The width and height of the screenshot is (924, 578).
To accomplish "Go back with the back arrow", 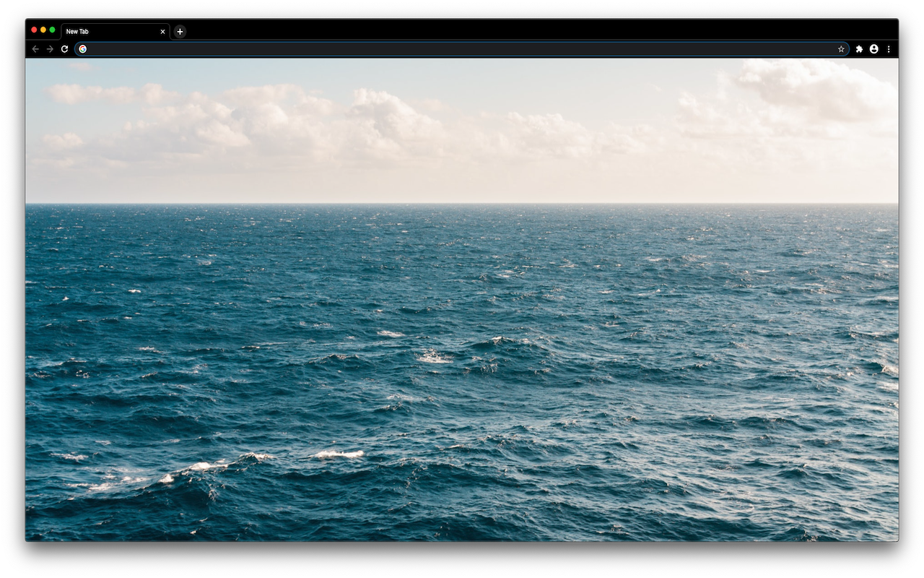I will click(x=35, y=49).
